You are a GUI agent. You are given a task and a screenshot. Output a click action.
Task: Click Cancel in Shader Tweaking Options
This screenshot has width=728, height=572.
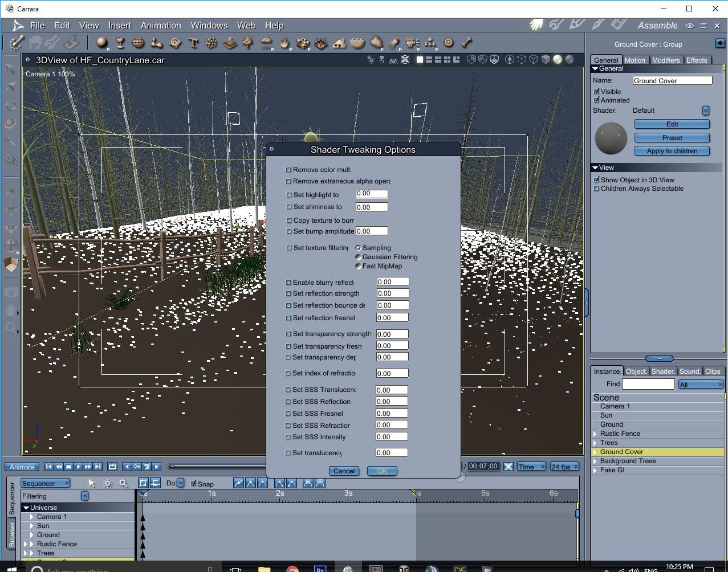click(x=344, y=471)
